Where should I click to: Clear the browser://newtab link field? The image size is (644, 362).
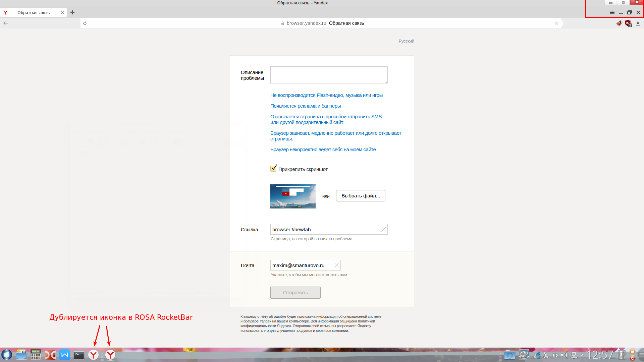point(383,229)
